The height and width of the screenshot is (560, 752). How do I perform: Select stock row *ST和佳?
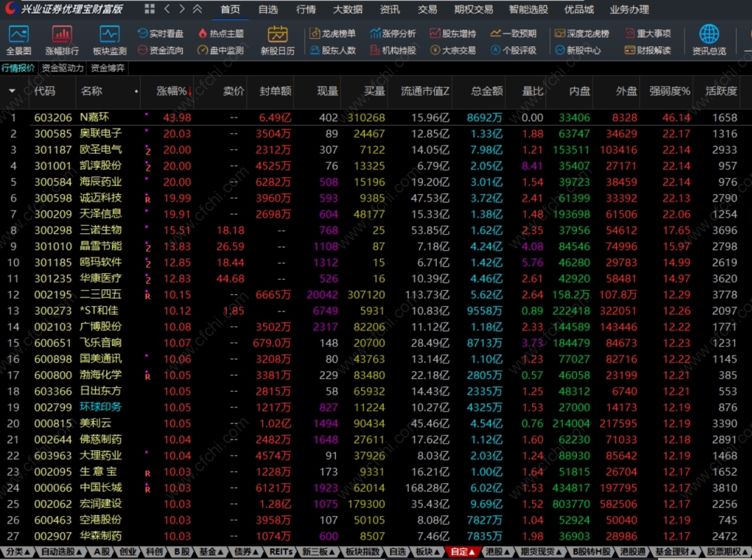376,311
